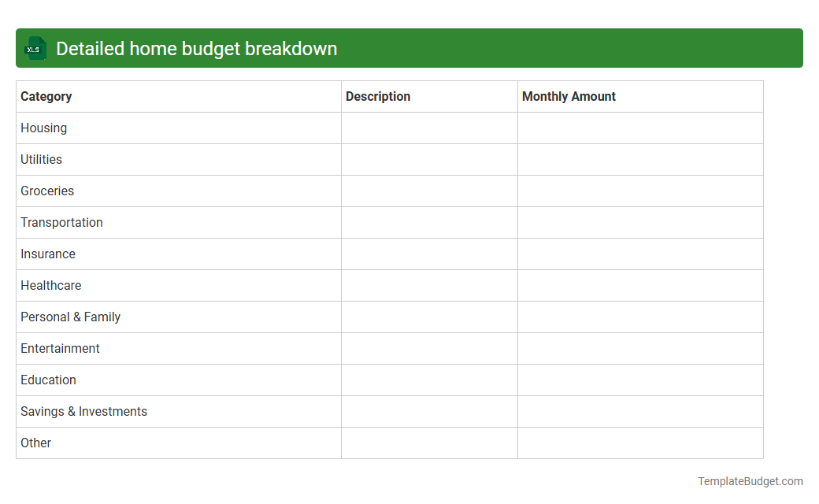This screenshot has height=504, width=819.
Task: Click the Category column header
Action: 46,96
